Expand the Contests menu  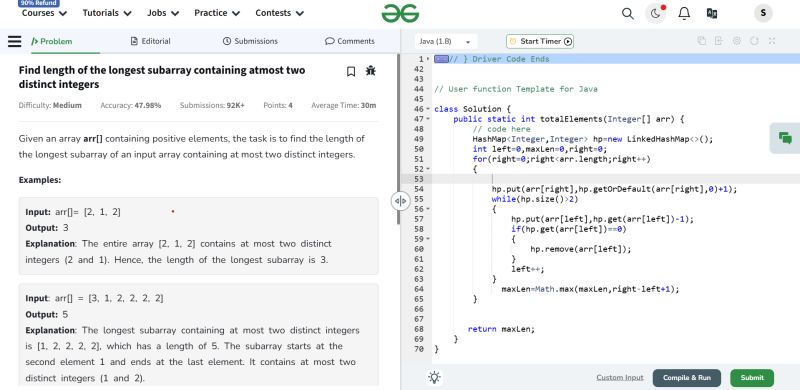pos(280,13)
